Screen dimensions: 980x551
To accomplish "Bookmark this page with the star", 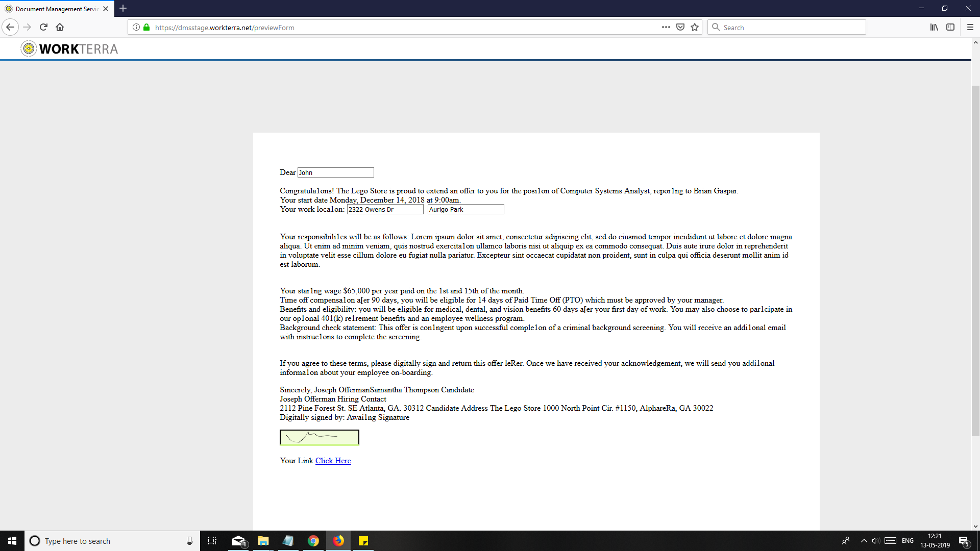I will click(695, 27).
